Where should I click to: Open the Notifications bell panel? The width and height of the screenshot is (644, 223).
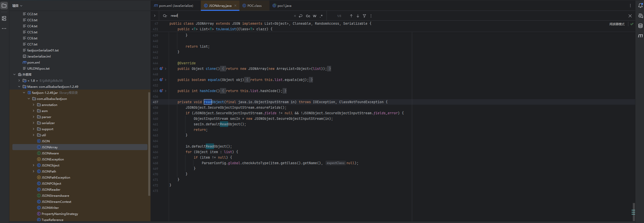click(x=640, y=6)
